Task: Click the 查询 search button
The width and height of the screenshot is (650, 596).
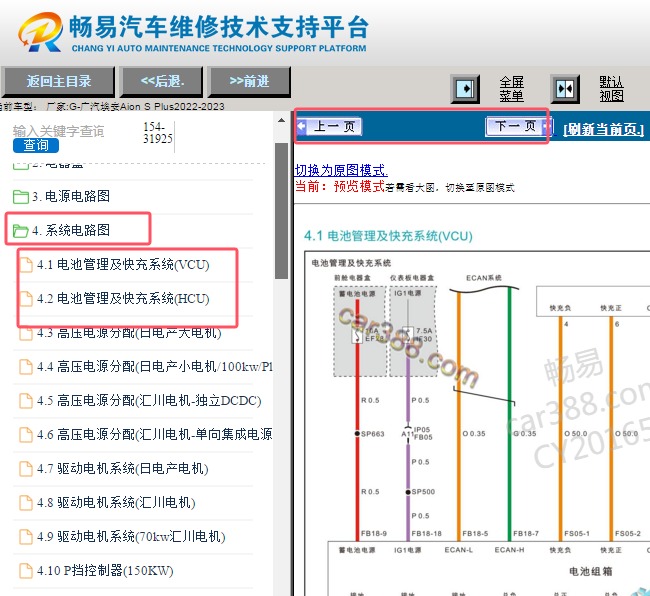Action: click(x=36, y=145)
